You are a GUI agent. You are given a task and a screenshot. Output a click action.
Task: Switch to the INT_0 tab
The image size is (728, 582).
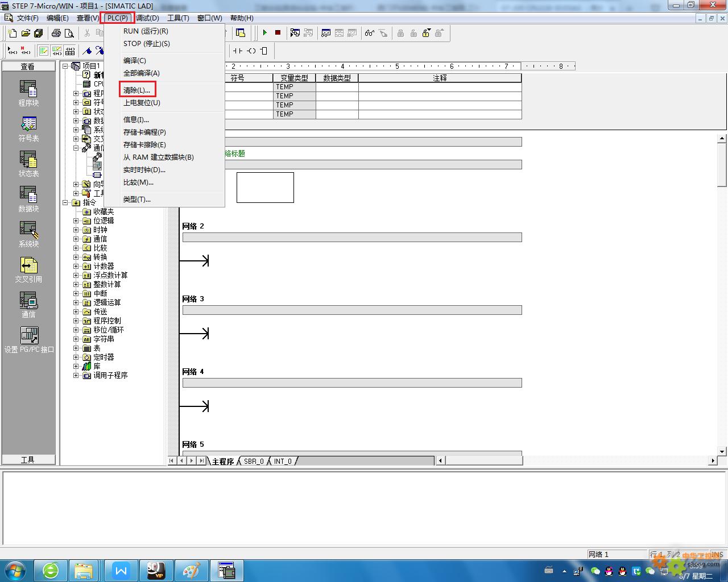click(x=283, y=461)
